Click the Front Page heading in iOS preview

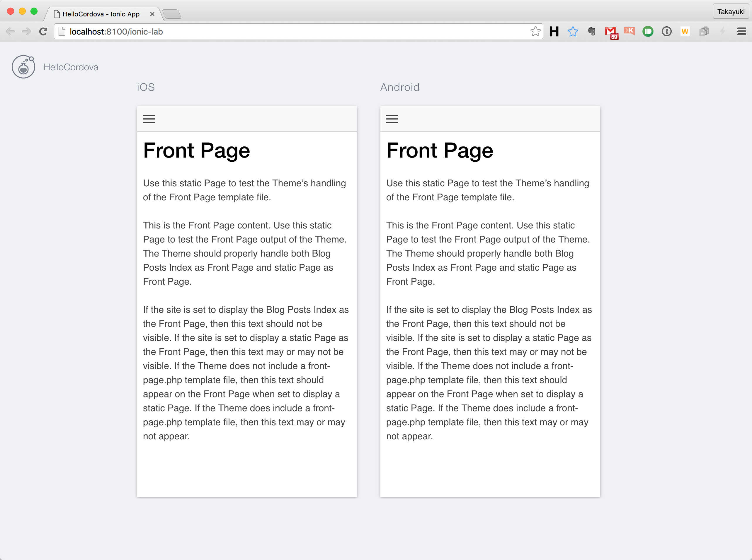tap(196, 151)
